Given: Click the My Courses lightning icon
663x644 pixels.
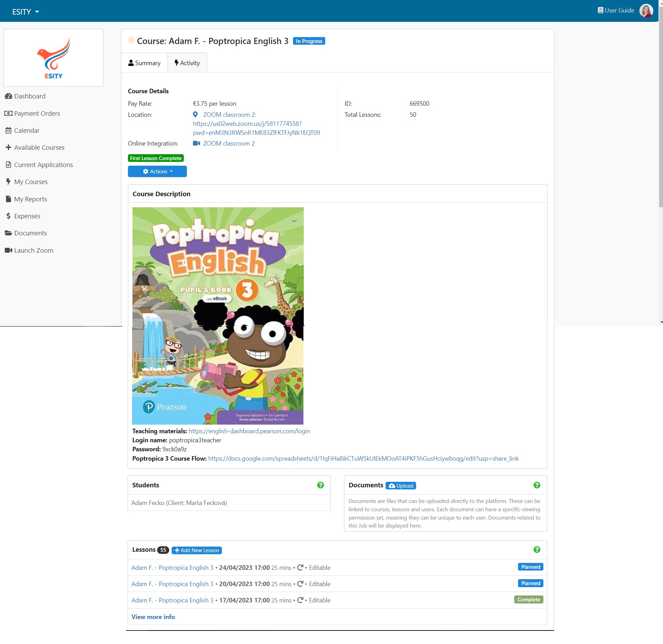Looking at the screenshot, I should pyautogui.click(x=8, y=182).
